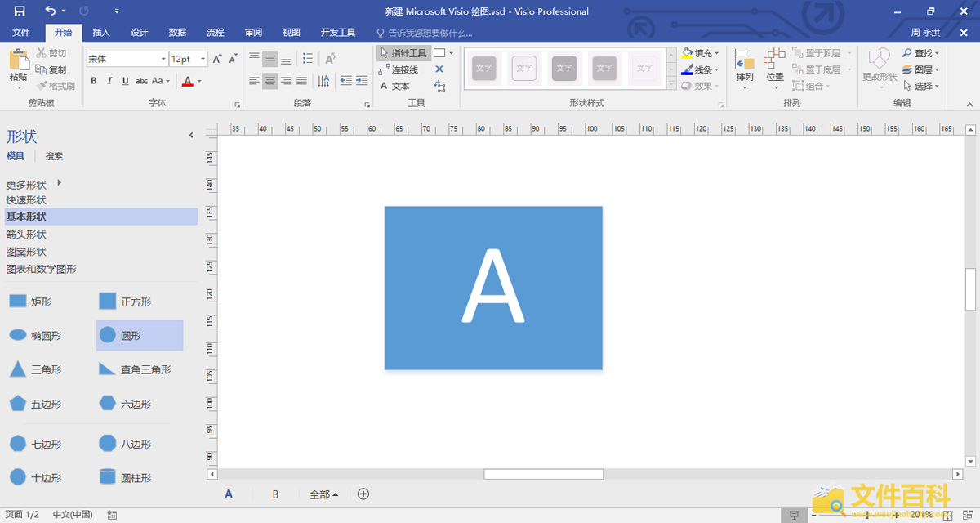Switch to the 设计 Design tab
The width and height of the screenshot is (980, 523).
point(140,33)
